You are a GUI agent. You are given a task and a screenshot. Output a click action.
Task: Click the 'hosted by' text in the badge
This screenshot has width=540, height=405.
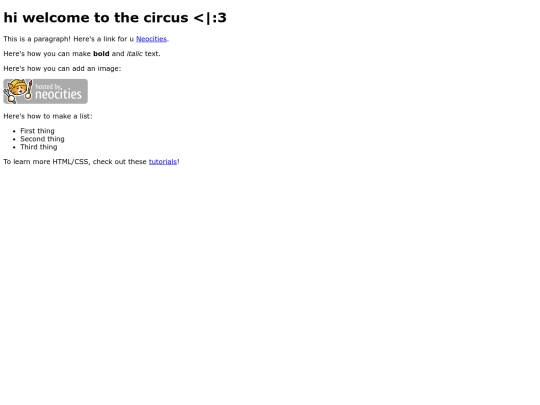click(x=49, y=86)
